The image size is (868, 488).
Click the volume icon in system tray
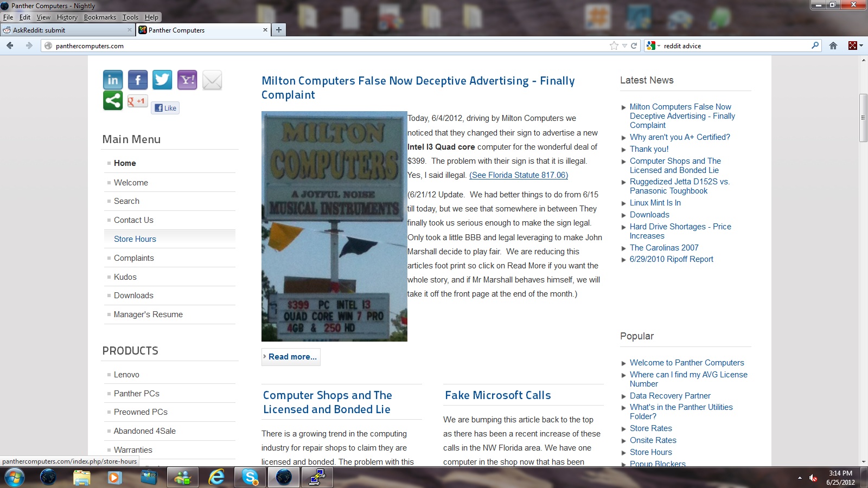click(x=813, y=478)
